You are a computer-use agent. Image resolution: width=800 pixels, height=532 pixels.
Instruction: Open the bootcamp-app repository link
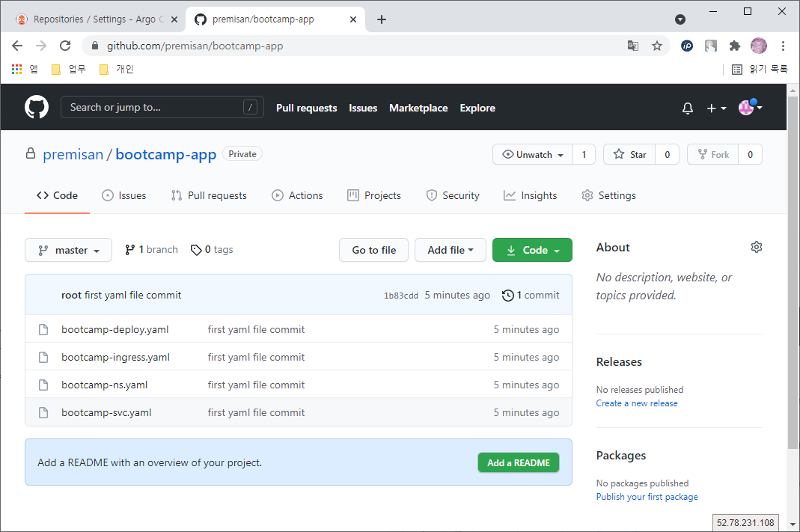click(166, 154)
